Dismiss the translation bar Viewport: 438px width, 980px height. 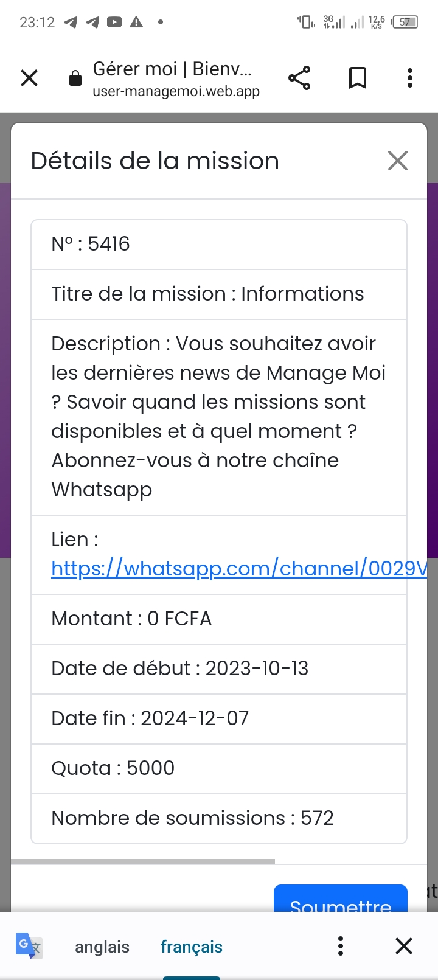404,946
